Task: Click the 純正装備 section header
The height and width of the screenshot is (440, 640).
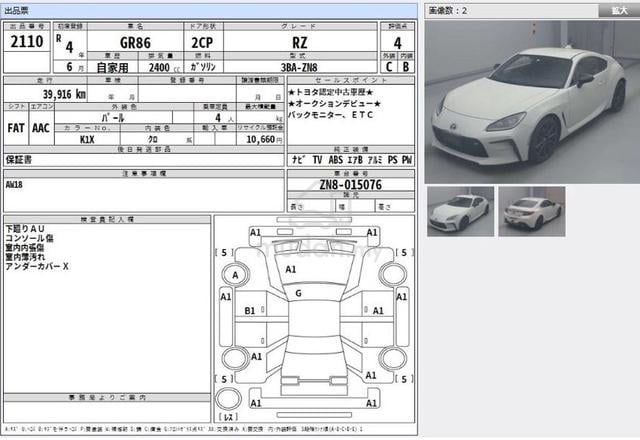Action: 351,149
